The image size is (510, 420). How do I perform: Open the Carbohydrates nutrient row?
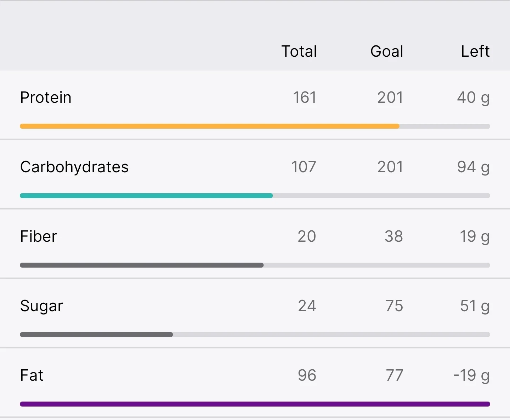(x=255, y=174)
